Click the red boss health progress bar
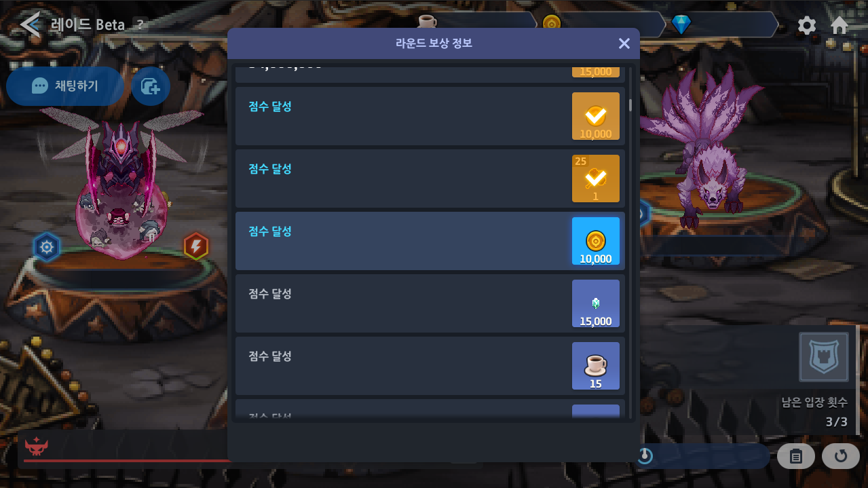This screenshot has height=488, width=868. (128, 461)
